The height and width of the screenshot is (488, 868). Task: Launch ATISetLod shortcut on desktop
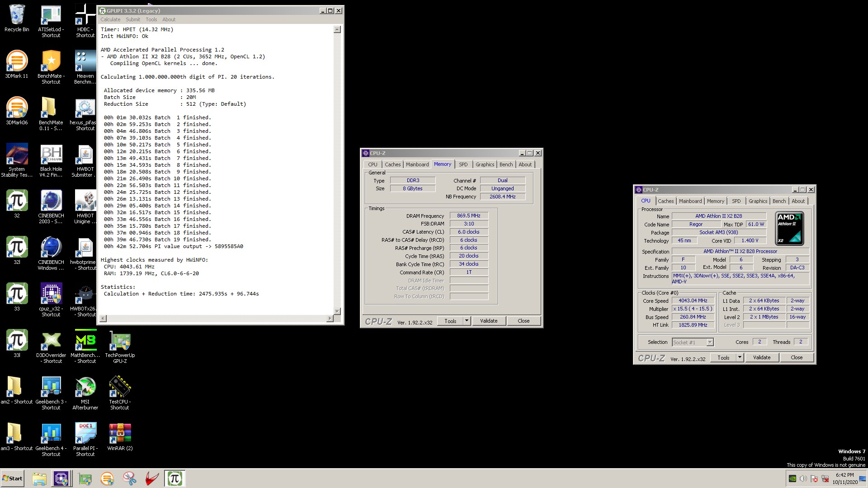click(51, 21)
